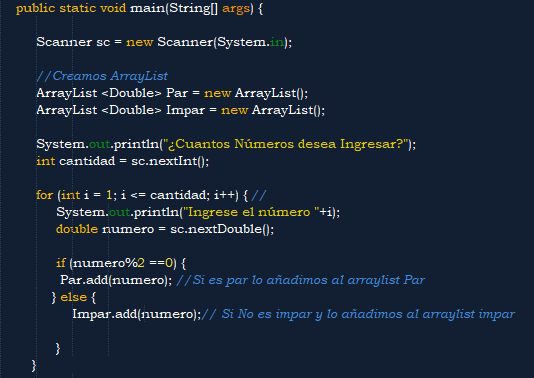The width and height of the screenshot is (534, 378).
Task: Click the 'public static void main' method declaration
Action: click(x=139, y=8)
